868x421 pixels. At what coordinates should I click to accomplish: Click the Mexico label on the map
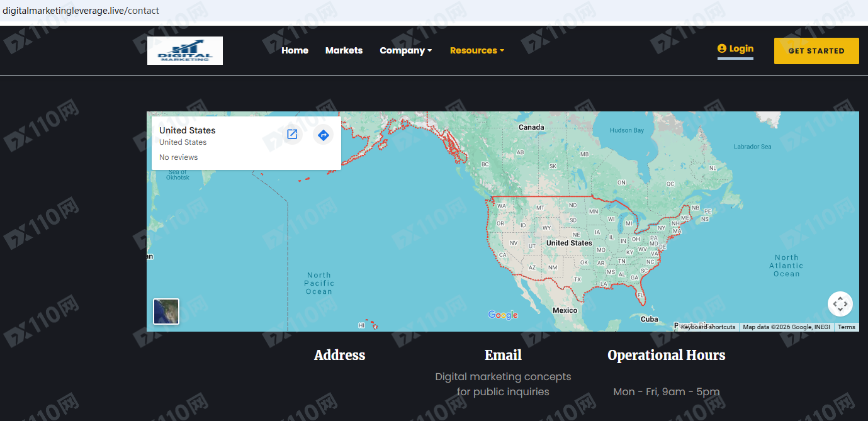[x=565, y=310]
